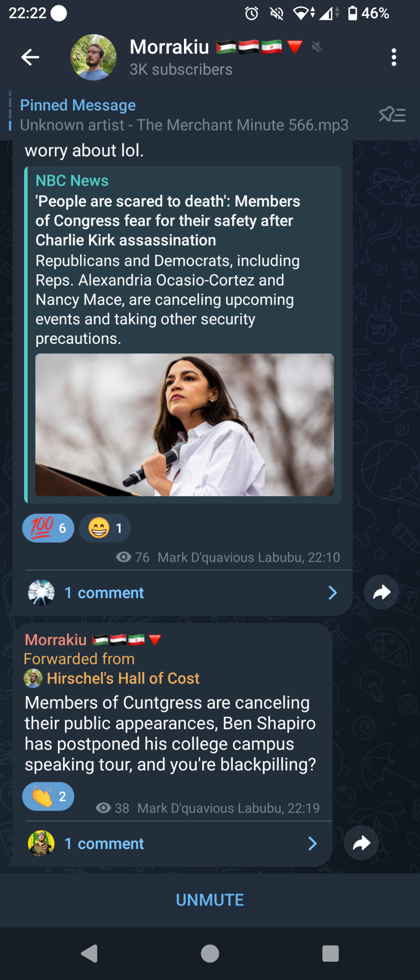The image size is (420, 980).
Task: Open the pinned messages list icon
Action: pyautogui.click(x=392, y=115)
